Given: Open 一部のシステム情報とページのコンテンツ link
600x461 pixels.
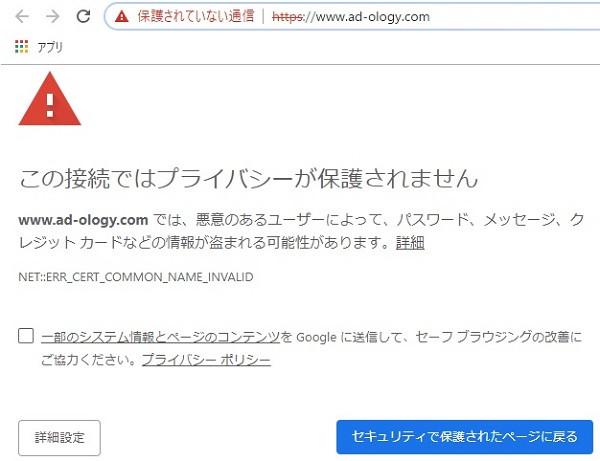Looking at the screenshot, I should pos(160,337).
